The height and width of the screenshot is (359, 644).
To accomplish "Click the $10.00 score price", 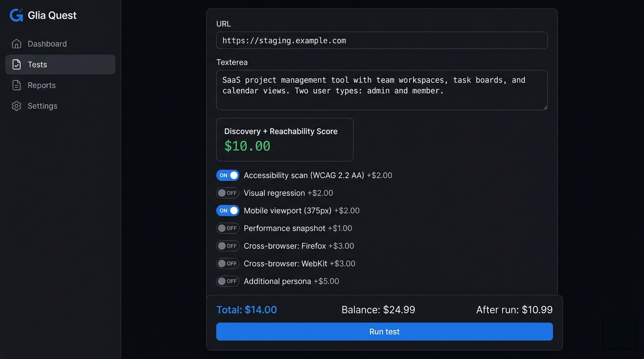I will (x=247, y=146).
